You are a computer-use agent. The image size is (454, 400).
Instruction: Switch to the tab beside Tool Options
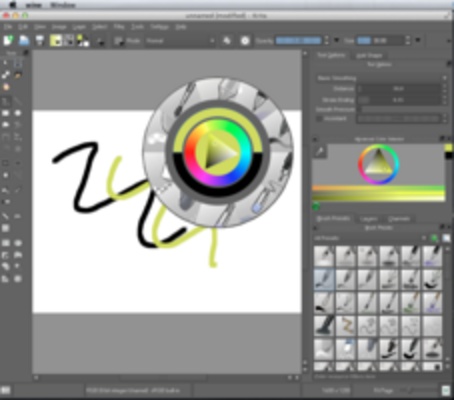(369, 55)
